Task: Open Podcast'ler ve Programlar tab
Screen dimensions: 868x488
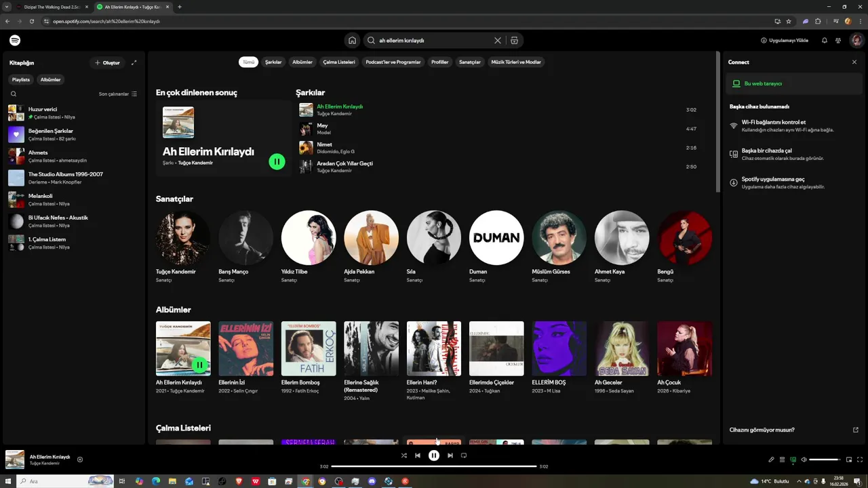Action: click(393, 62)
